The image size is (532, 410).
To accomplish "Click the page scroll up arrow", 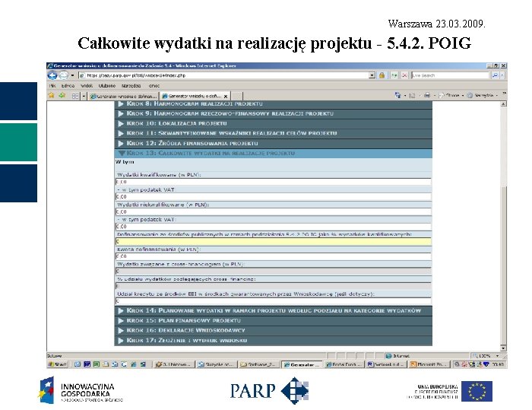I will [x=503, y=104].
